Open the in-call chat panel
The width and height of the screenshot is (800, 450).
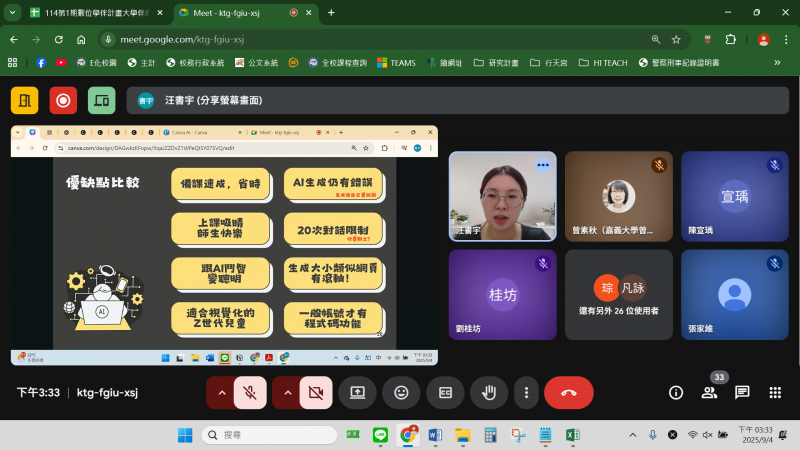[x=742, y=393]
